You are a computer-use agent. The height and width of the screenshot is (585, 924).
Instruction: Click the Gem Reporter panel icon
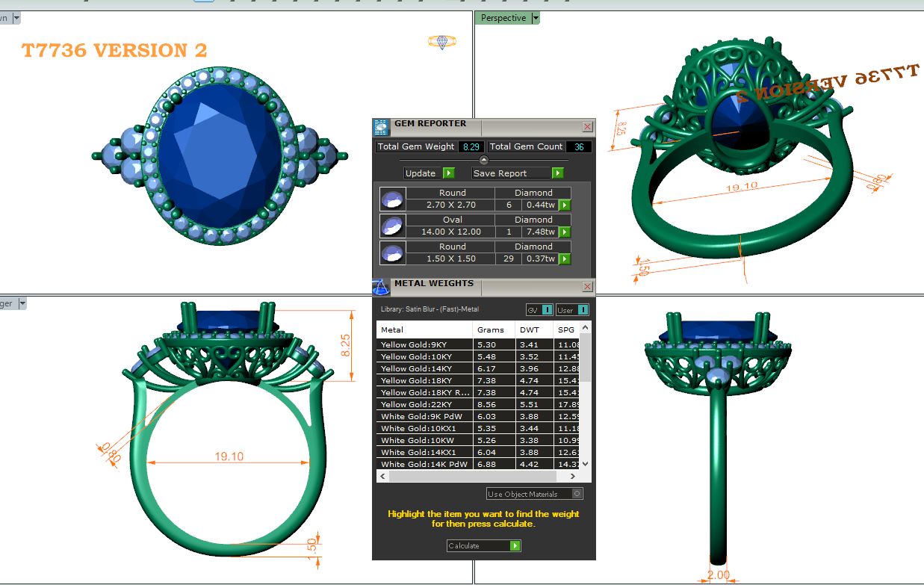coord(381,126)
